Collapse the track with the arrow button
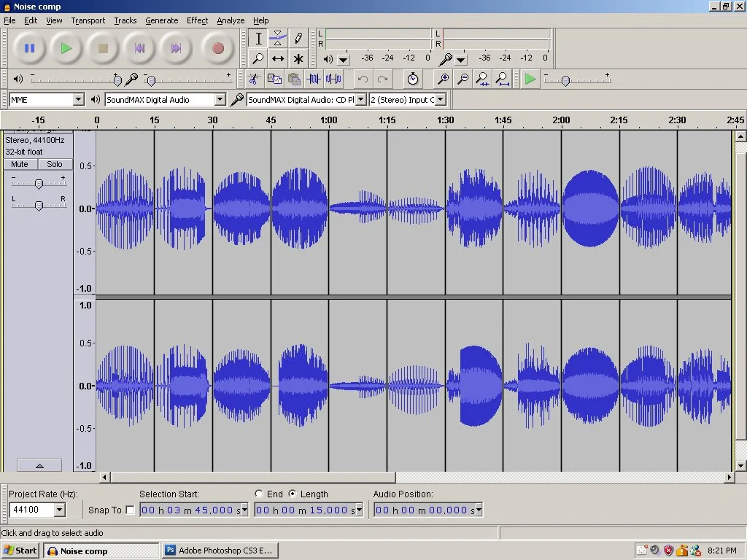The height and width of the screenshot is (560, 747). tap(39, 464)
